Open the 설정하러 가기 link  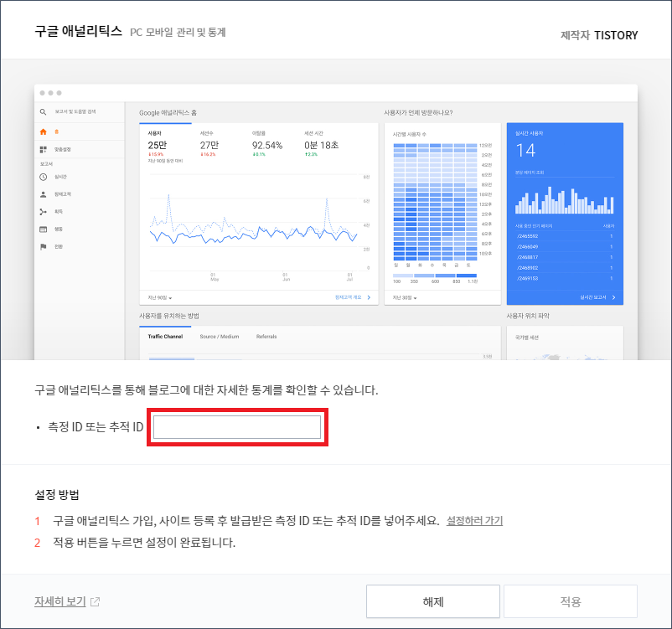tap(474, 521)
